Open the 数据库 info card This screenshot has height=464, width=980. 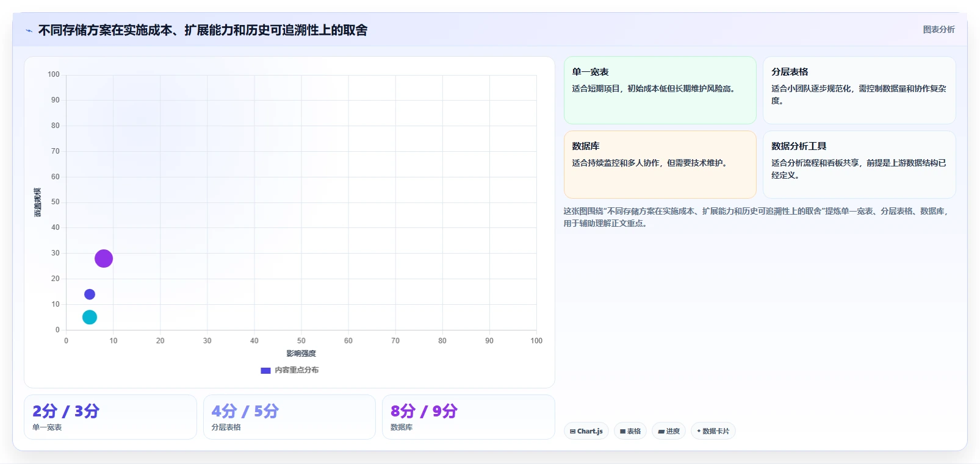tap(660, 165)
